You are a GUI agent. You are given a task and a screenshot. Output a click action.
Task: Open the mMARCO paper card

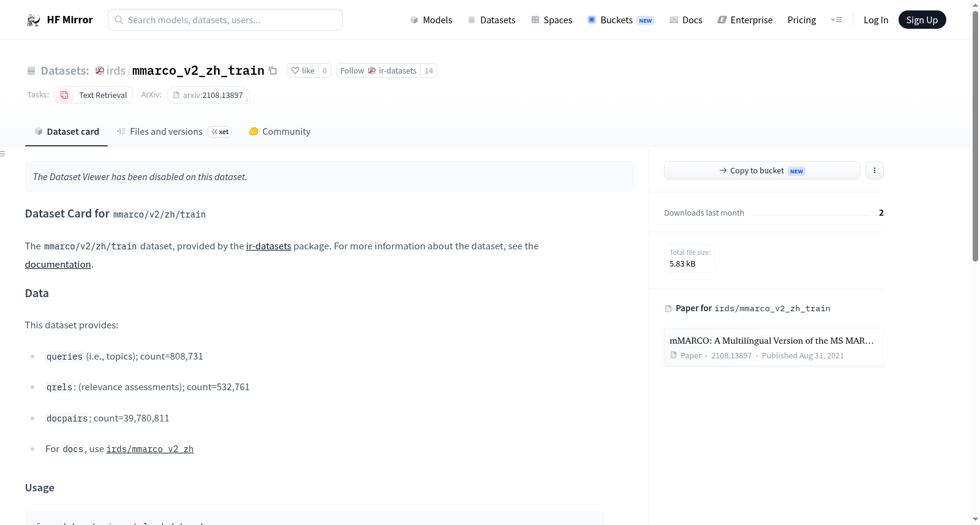(774, 347)
